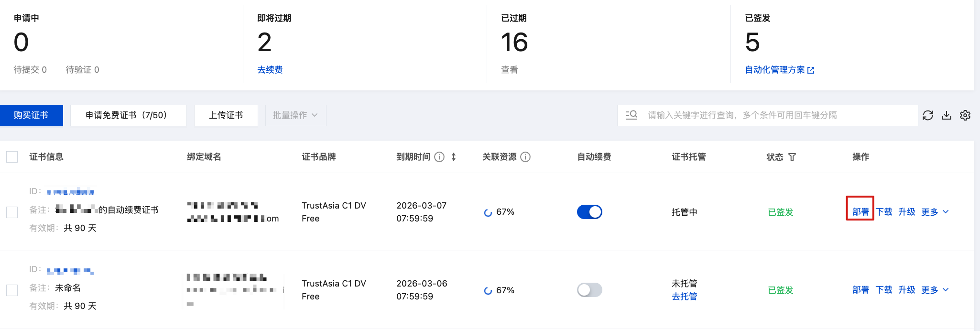The height and width of the screenshot is (331, 980).
Task: Expand 更多 menu for first certificate
Action: click(x=935, y=212)
